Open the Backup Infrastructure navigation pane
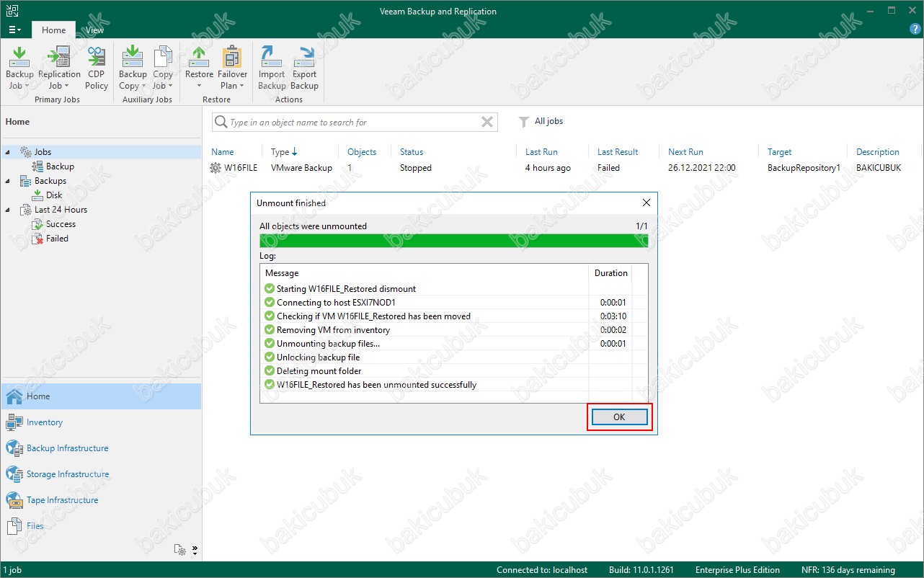Image resolution: width=924 pixels, height=578 pixels. coord(101,448)
